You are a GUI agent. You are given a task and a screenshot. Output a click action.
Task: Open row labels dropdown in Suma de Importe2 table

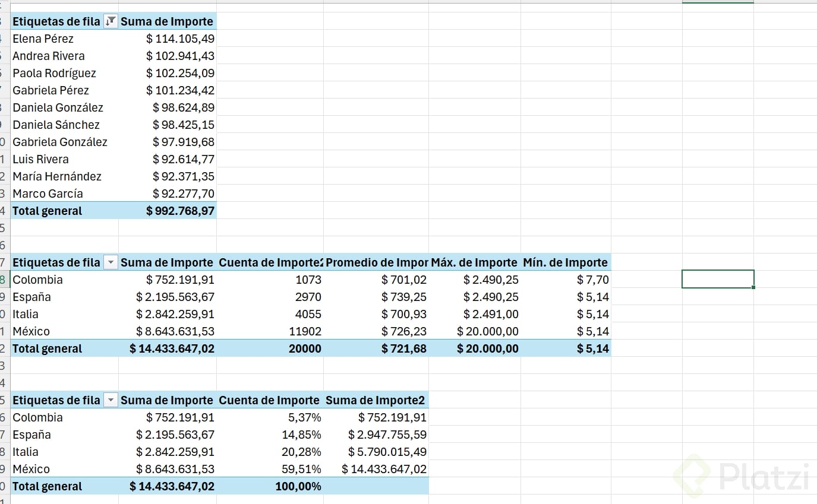point(111,400)
